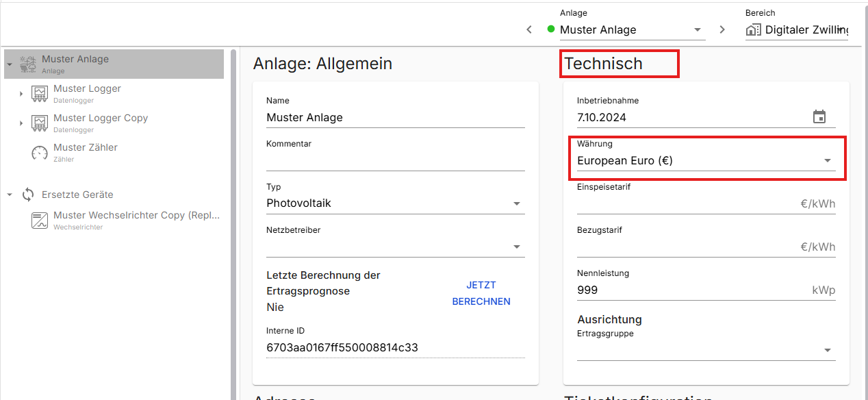Go to previous Anlage with left chevron
The image size is (868, 400).
point(529,29)
